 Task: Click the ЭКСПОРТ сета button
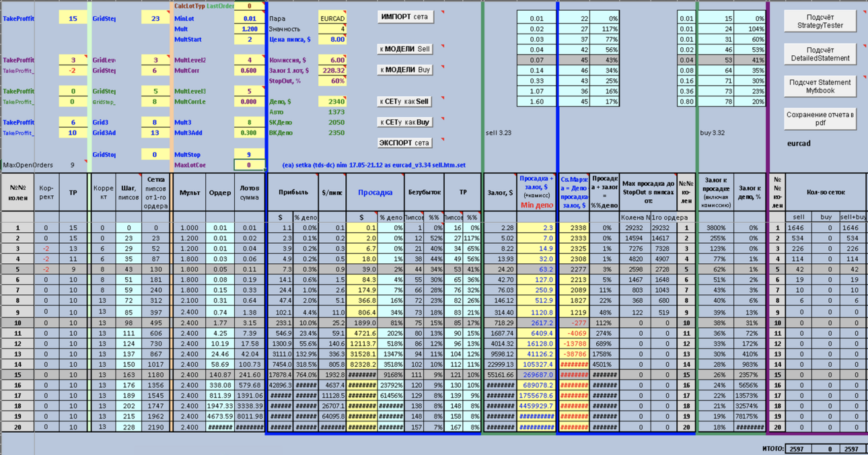tap(404, 143)
